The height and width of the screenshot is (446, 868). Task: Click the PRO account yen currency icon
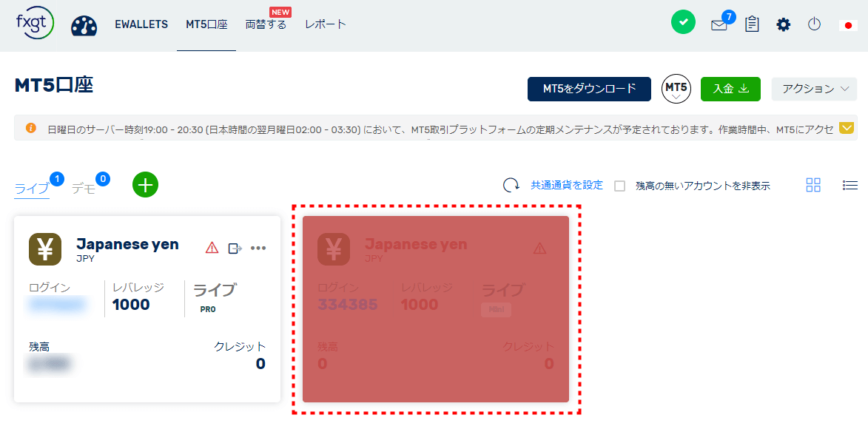point(45,249)
